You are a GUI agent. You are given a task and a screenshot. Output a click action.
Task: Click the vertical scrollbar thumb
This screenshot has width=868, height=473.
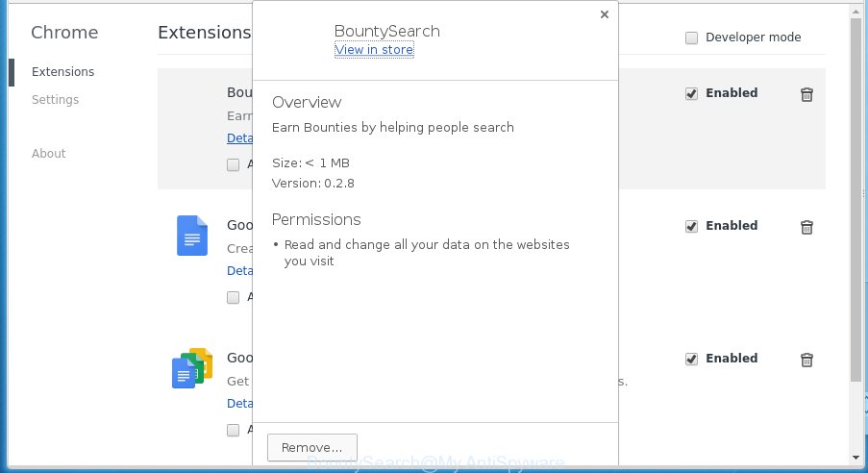point(856,199)
